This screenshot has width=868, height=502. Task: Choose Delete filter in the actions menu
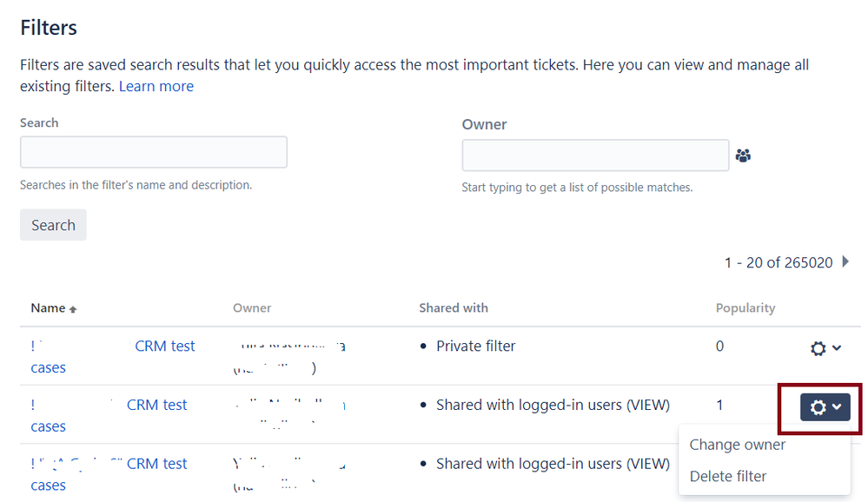728,476
